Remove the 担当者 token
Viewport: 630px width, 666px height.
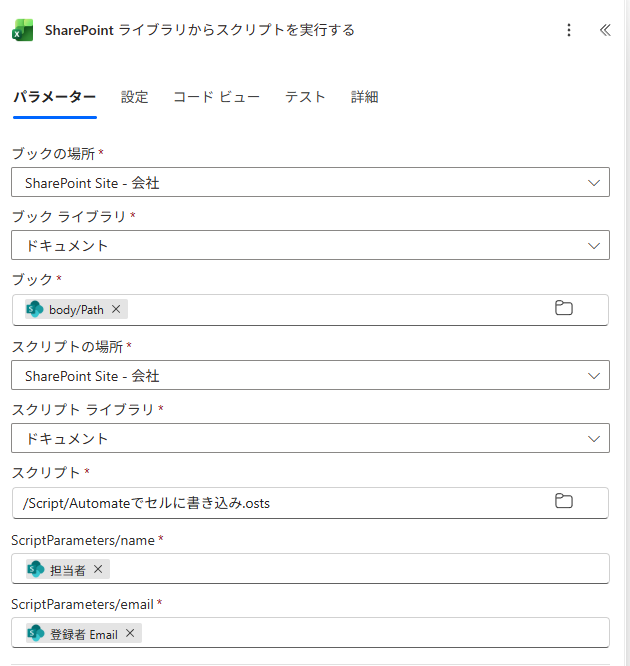98,569
